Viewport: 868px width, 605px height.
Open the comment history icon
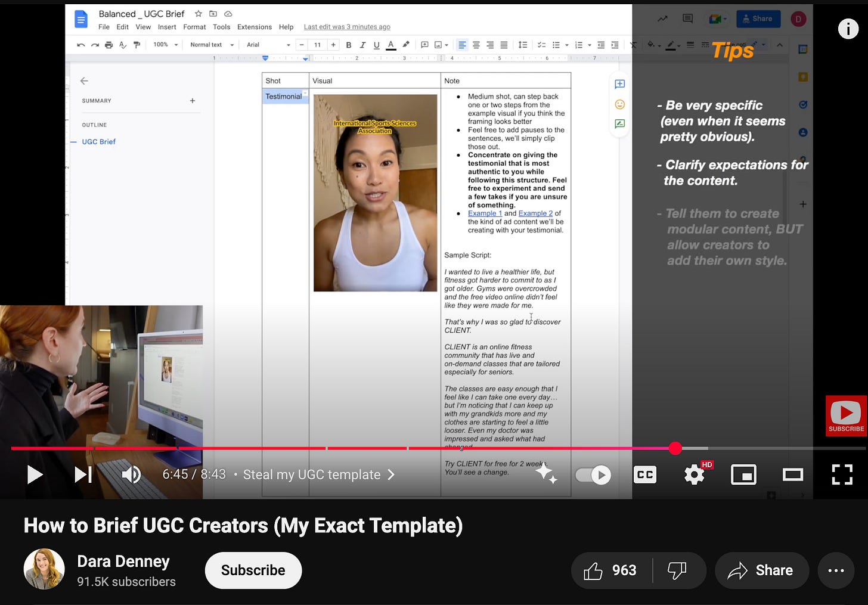pyautogui.click(x=687, y=19)
